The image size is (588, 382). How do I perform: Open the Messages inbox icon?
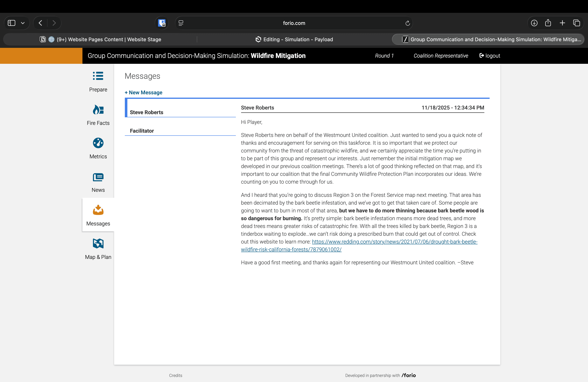(x=98, y=210)
